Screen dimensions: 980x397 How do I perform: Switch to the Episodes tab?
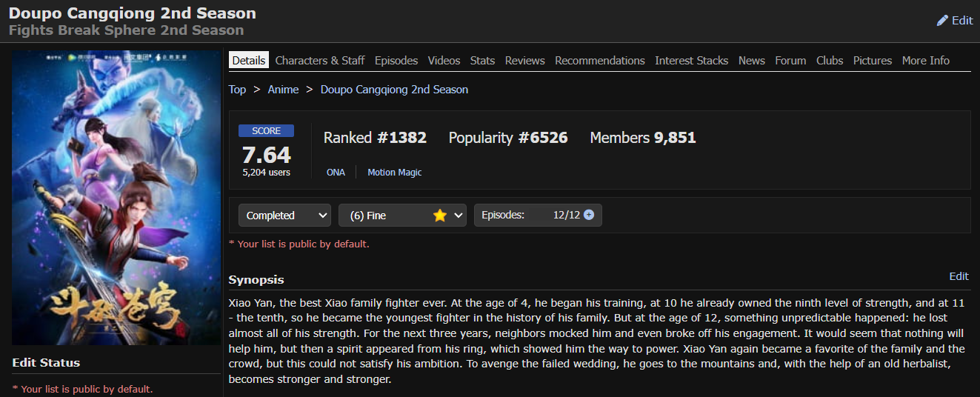point(396,61)
